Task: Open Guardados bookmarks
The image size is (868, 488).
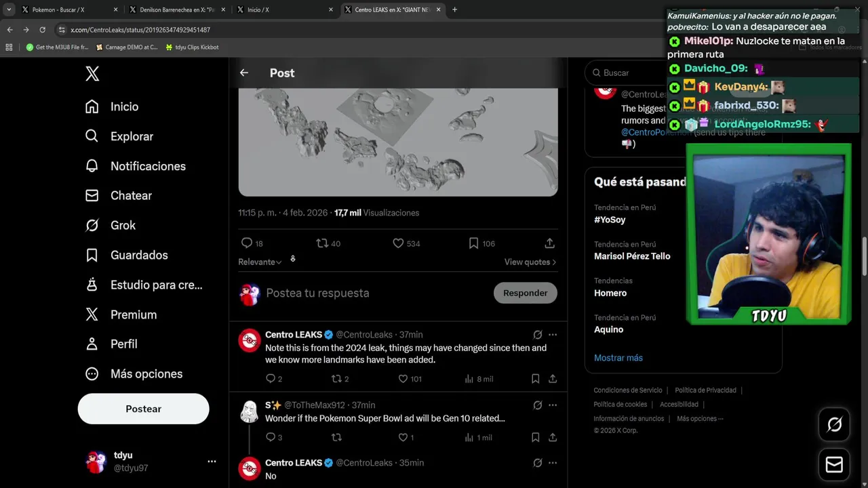Action: 127,255
